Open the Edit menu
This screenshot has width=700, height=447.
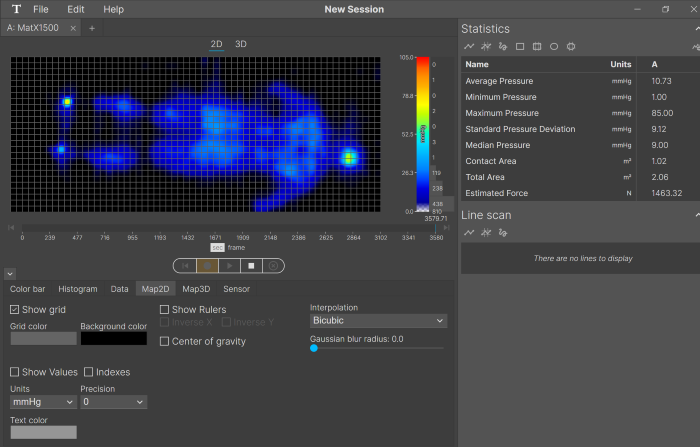[75, 9]
